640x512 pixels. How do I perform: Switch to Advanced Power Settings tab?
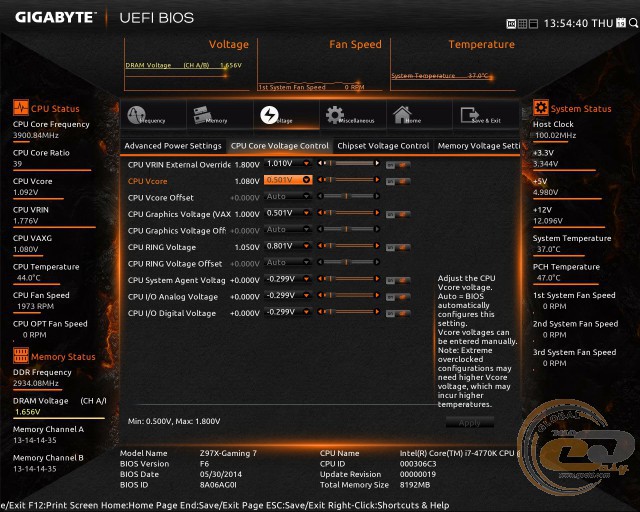coord(173,146)
